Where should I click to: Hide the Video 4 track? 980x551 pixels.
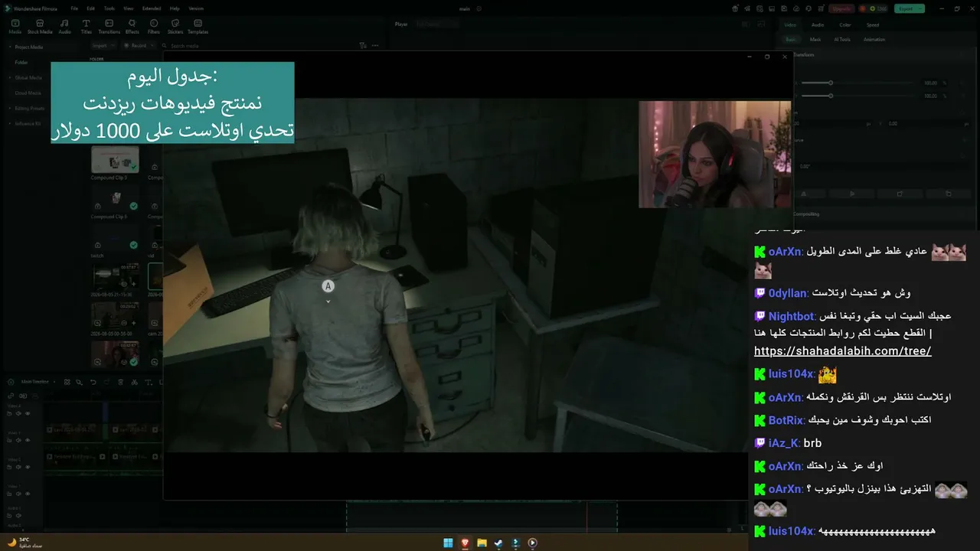(28, 413)
